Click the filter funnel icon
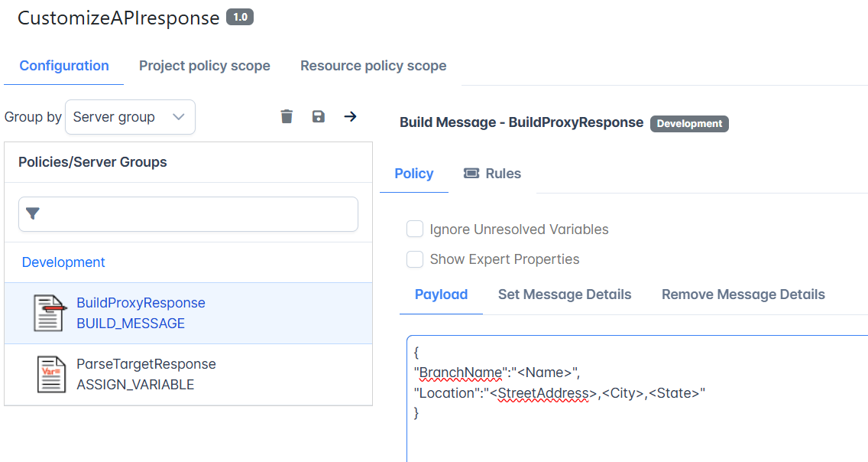The width and height of the screenshot is (868, 462). click(33, 213)
